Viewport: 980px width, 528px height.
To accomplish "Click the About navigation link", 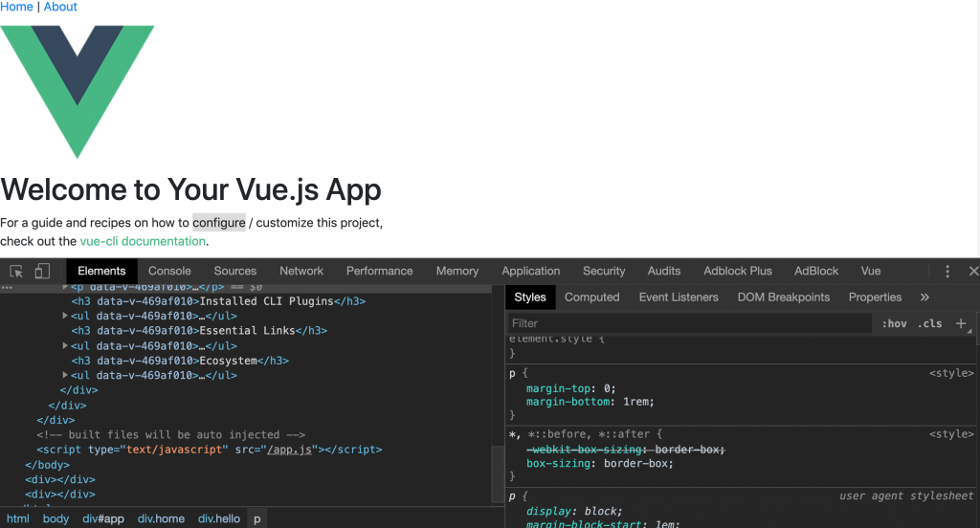I will tap(60, 7).
